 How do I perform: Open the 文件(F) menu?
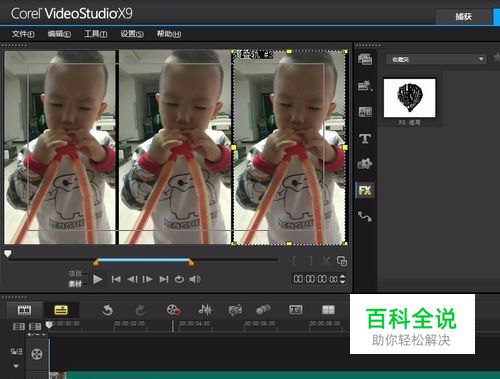tap(23, 34)
